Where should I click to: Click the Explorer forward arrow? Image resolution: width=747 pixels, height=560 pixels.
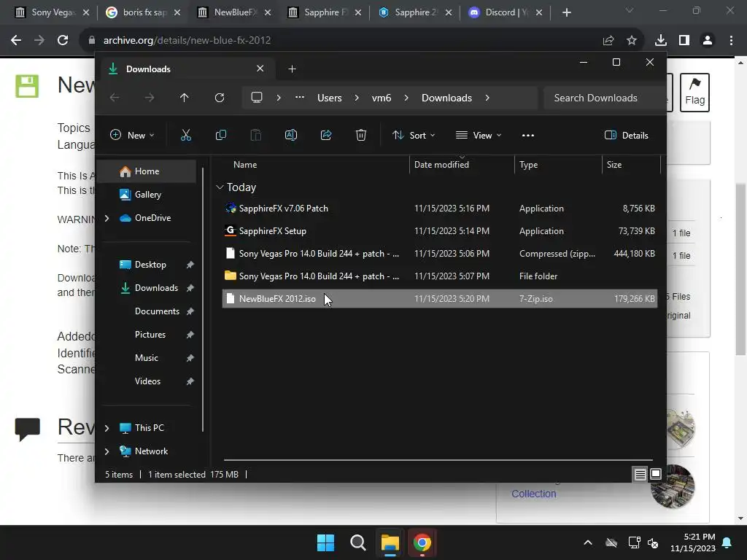[150, 98]
